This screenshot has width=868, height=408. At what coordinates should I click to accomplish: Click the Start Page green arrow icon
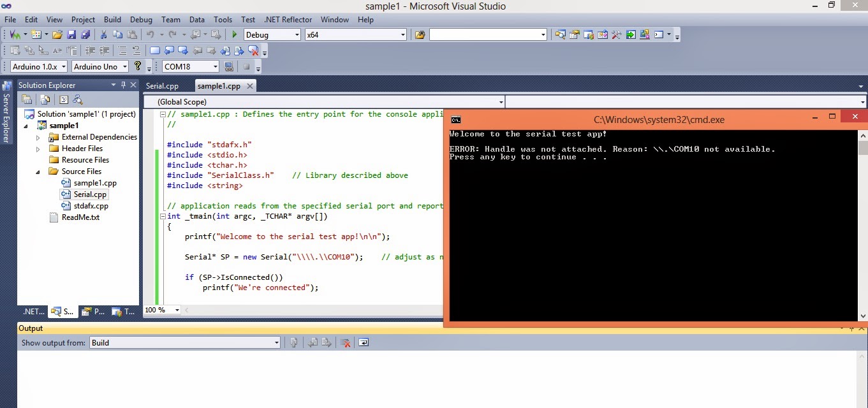(x=630, y=34)
